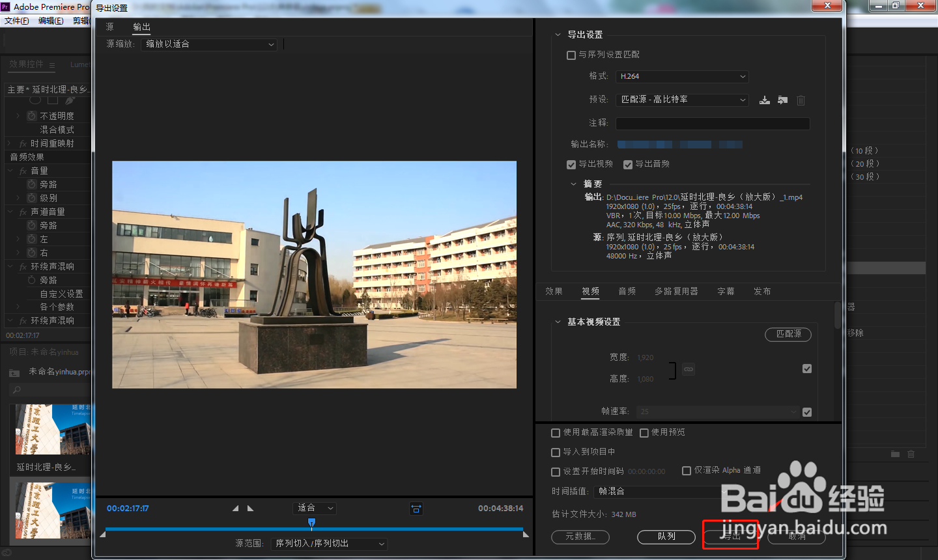
Task: Open the 字幕 tab
Action: pos(726,292)
